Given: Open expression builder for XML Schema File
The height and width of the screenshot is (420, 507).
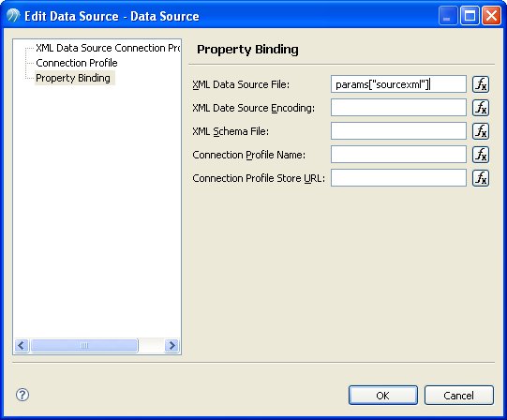Looking at the screenshot, I should click(481, 131).
